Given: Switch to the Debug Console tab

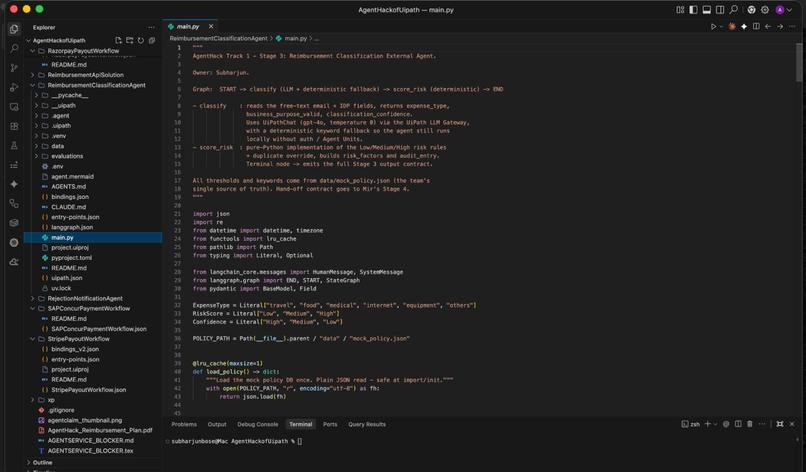Looking at the screenshot, I should [258, 425].
